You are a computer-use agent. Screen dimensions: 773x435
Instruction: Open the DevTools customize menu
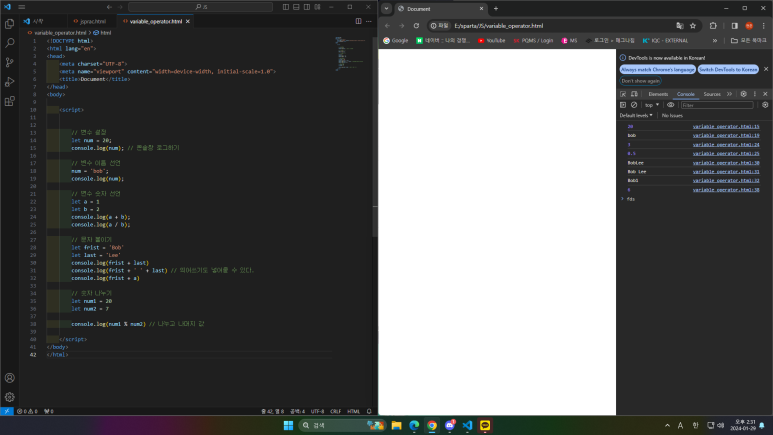pos(755,94)
